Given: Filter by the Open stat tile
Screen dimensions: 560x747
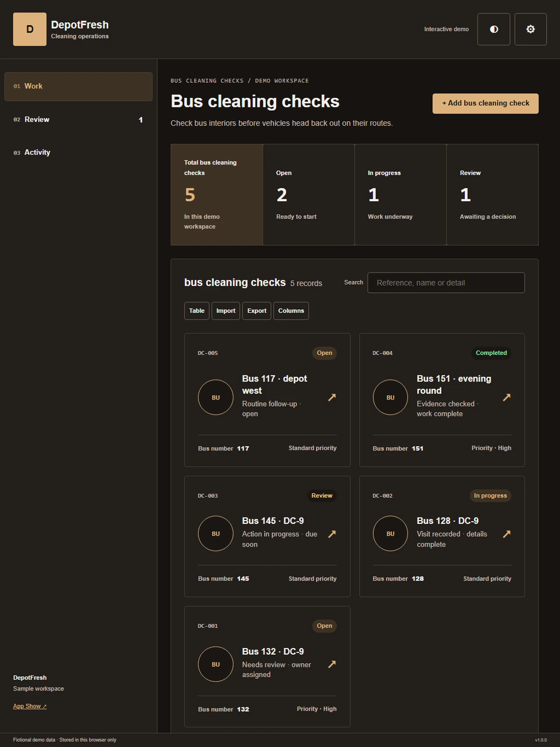Looking at the screenshot, I should tap(308, 195).
